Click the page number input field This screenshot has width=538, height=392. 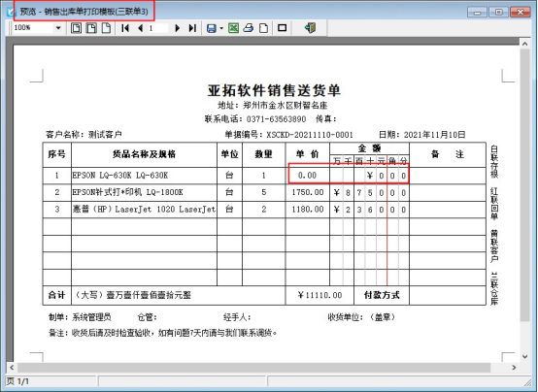pos(158,28)
